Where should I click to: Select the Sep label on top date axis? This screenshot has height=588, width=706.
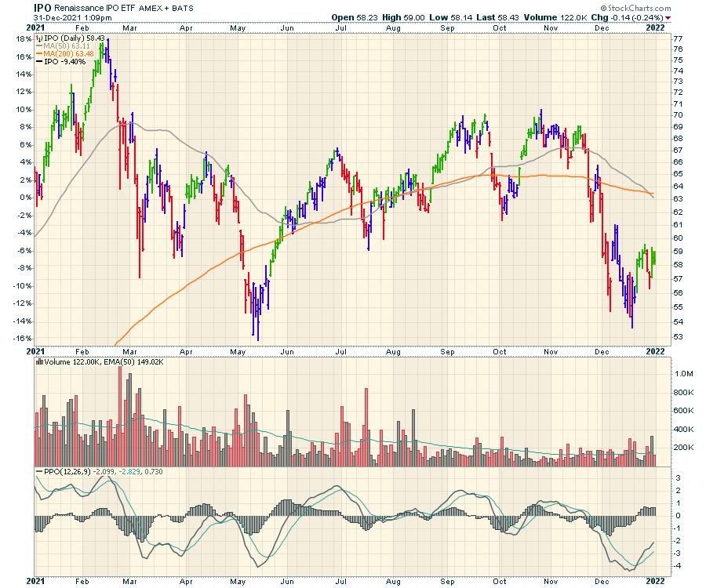click(448, 26)
